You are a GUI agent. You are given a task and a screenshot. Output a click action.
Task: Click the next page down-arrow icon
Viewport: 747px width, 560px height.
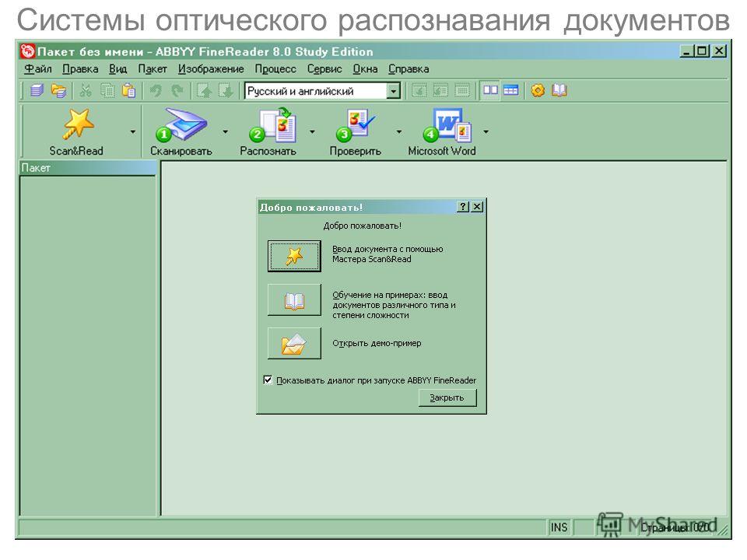coord(226,90)
